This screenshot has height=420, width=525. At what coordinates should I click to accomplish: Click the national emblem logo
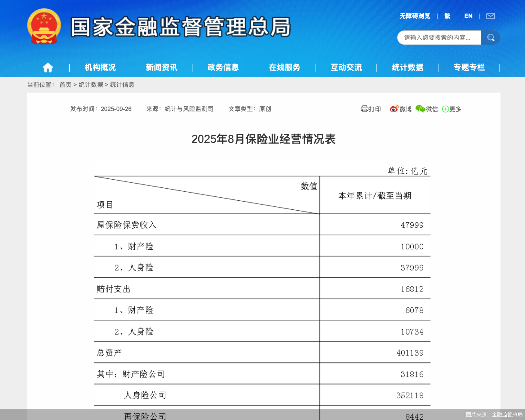44,27
